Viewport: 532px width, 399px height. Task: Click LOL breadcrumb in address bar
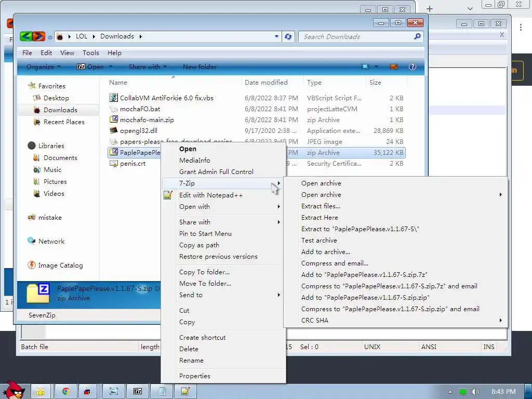pyautogui.click(x=82, y=36)
